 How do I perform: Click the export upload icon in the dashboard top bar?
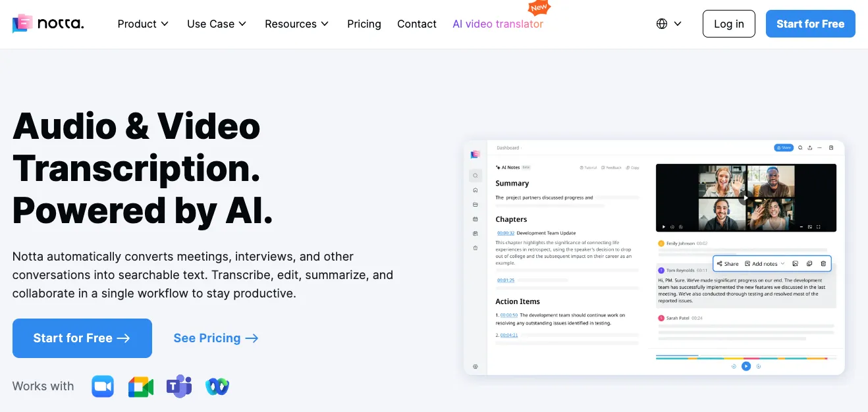pos(810,148)
